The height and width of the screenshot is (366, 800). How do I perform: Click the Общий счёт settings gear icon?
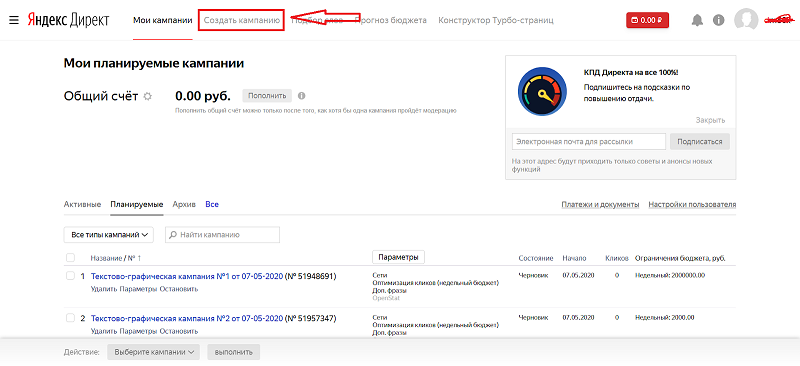click(147, 96)
